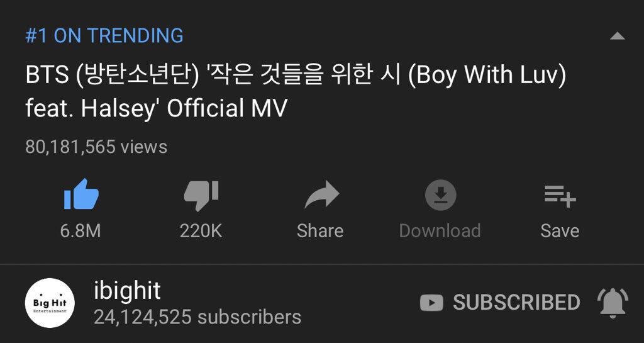The image size is (644, 343).
Task: Tap the Save to playlist icon
Action: point(560,196)
